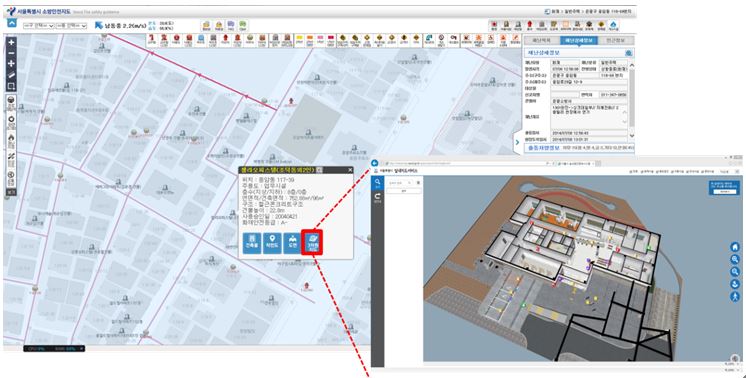Select the ruler distance measurement tool

[11, 75]
